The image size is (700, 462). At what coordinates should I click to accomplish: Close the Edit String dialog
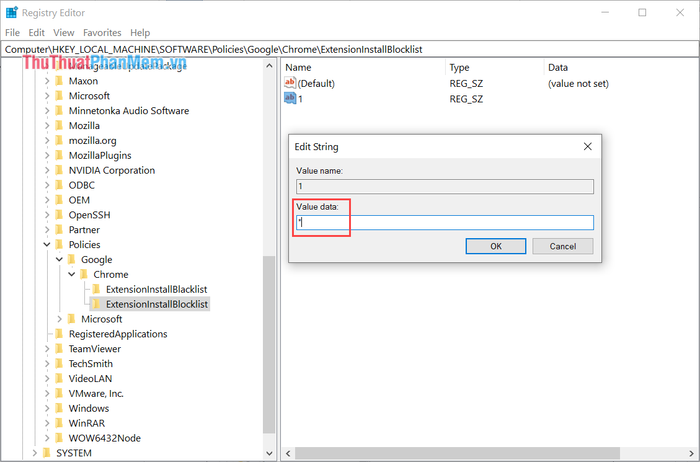tap(588, 146)
